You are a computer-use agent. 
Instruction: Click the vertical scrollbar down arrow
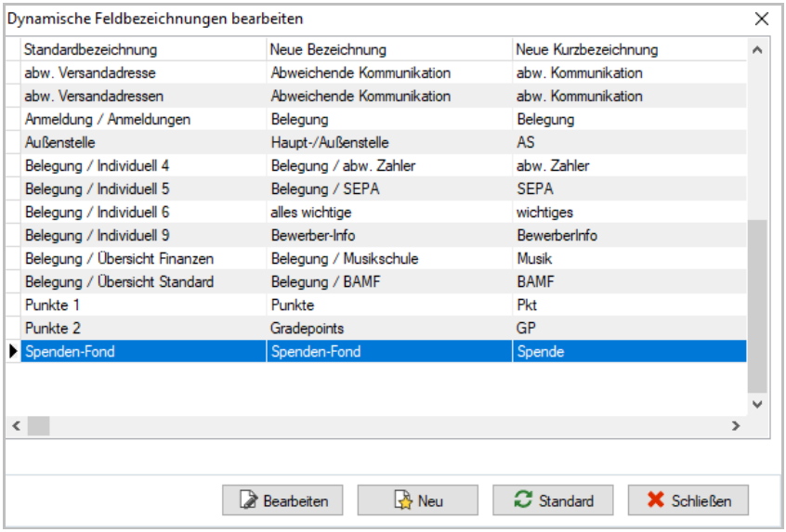click(x=757, y=404)
